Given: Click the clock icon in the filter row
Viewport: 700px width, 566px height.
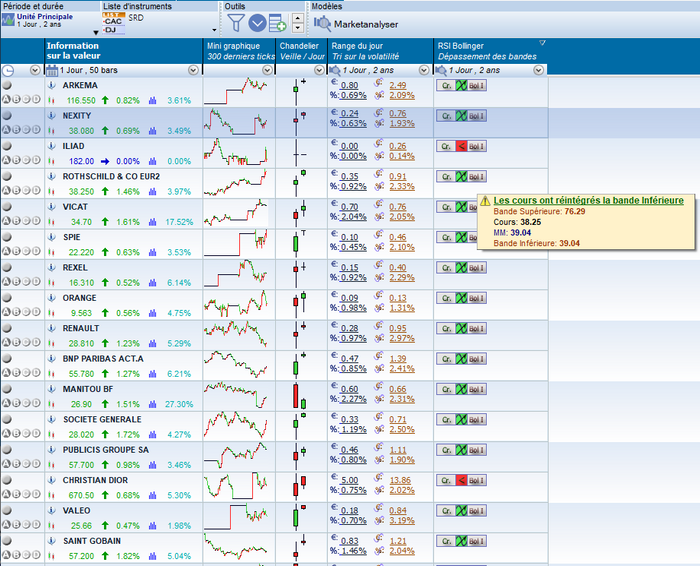Looking at the screenshot, I should 8,71.
